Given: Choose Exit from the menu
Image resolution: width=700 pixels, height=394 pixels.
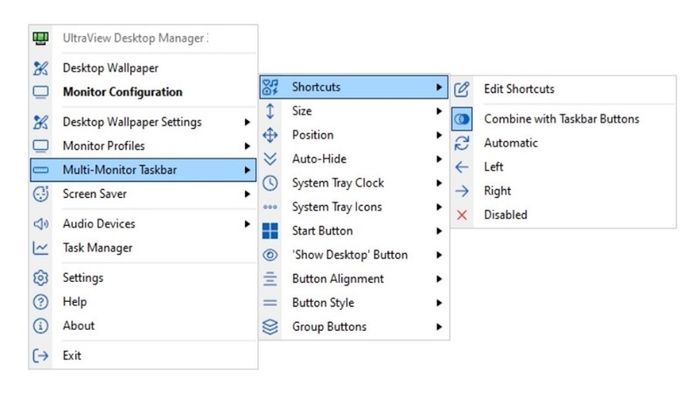Looking at the screenshot, I should pos(143,356).
